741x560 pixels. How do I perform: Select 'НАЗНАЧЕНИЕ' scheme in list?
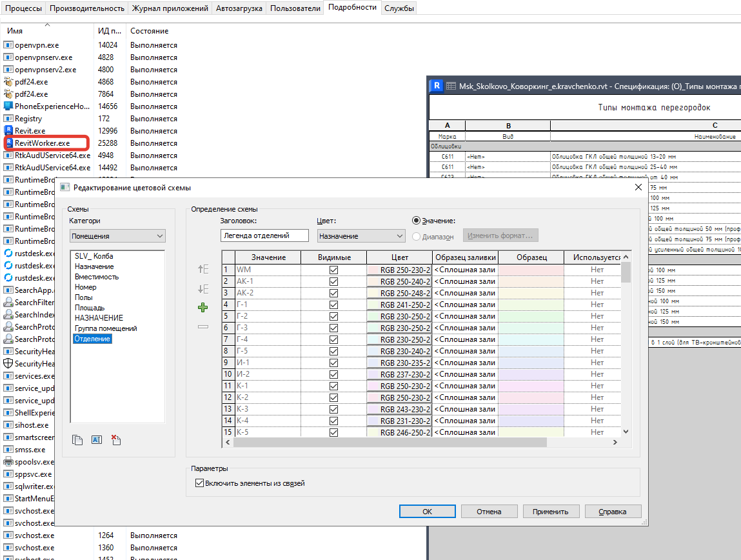99,317
